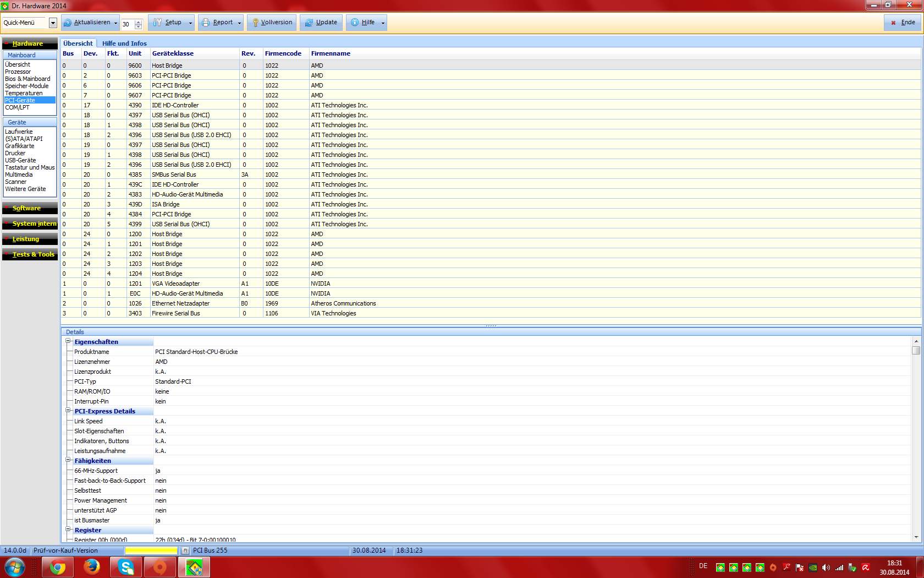Open the Tests & Tools section

coord(30,254)
